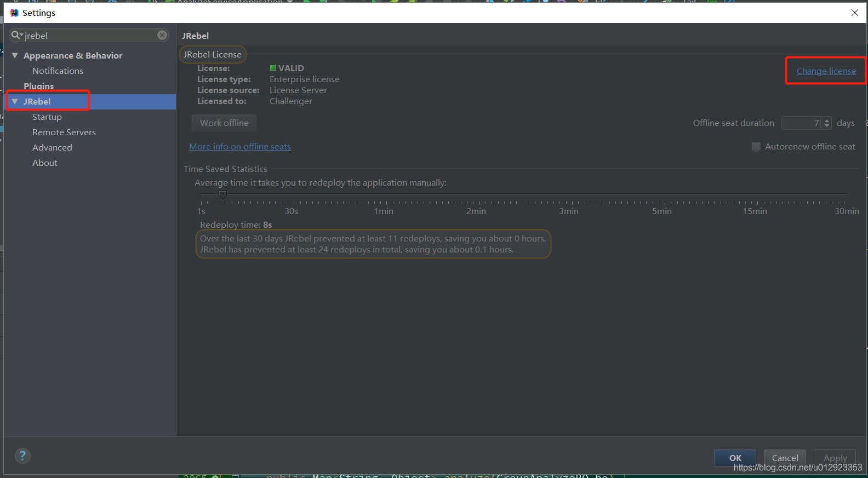Select Notifications in settings tree
868x478 pixels.
tap(58, 71)
